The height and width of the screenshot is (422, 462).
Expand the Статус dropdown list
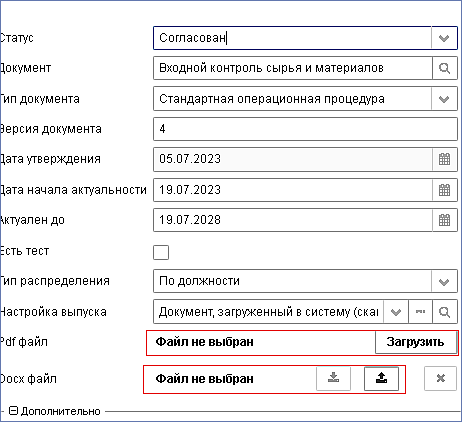444,38
